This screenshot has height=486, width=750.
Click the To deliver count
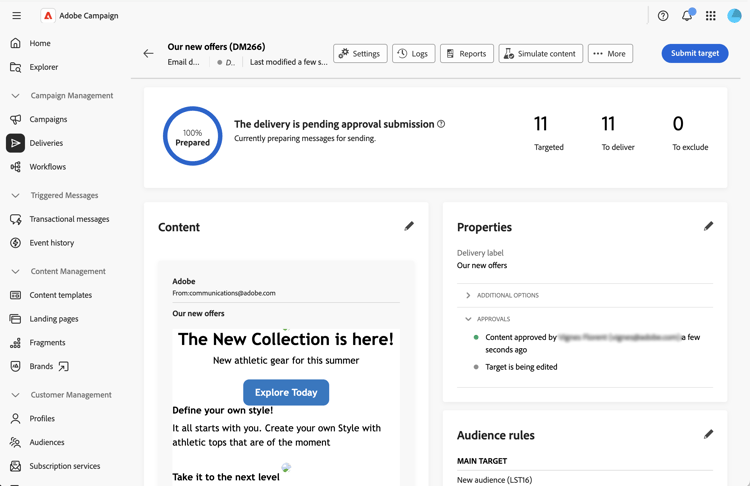[608, 124]
